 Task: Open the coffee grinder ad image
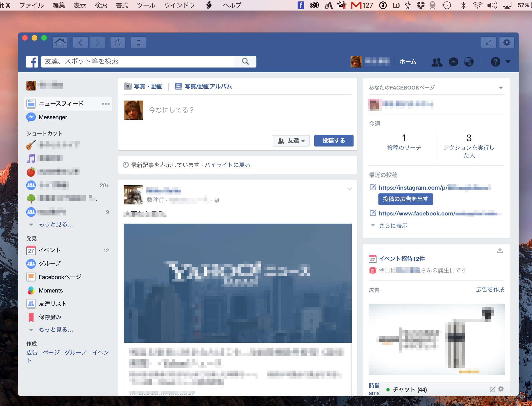(437, 339)
